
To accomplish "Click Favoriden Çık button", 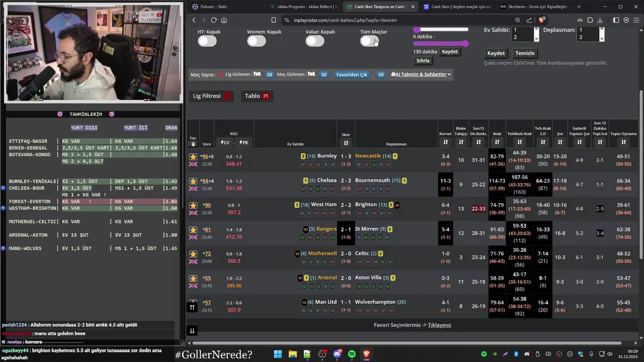I will (x=352, y=74).
